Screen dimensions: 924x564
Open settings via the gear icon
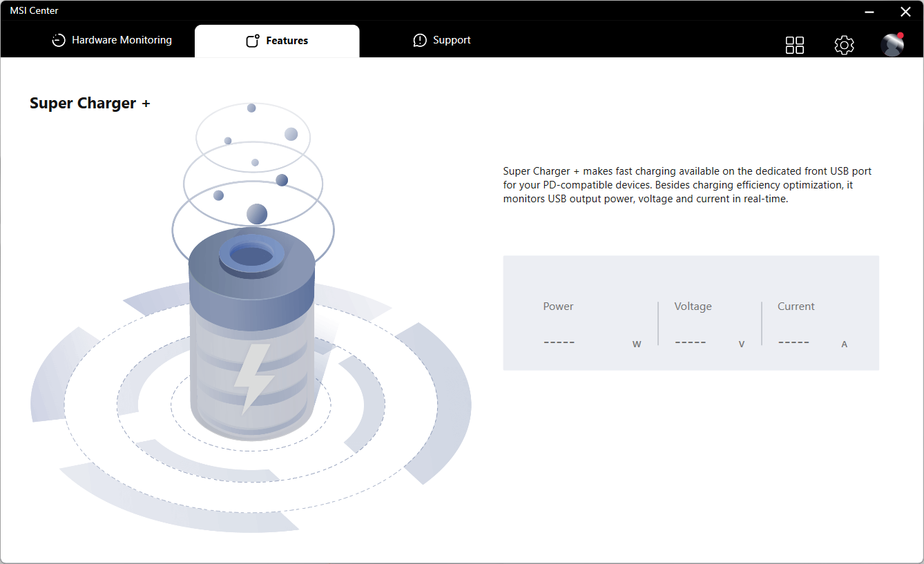[844, 45]
